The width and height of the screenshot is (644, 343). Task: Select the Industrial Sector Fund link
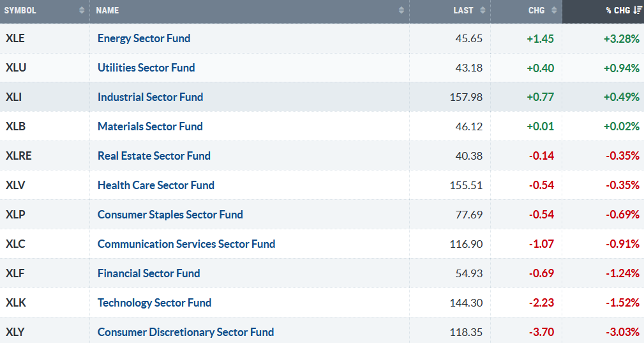(150, 97)
